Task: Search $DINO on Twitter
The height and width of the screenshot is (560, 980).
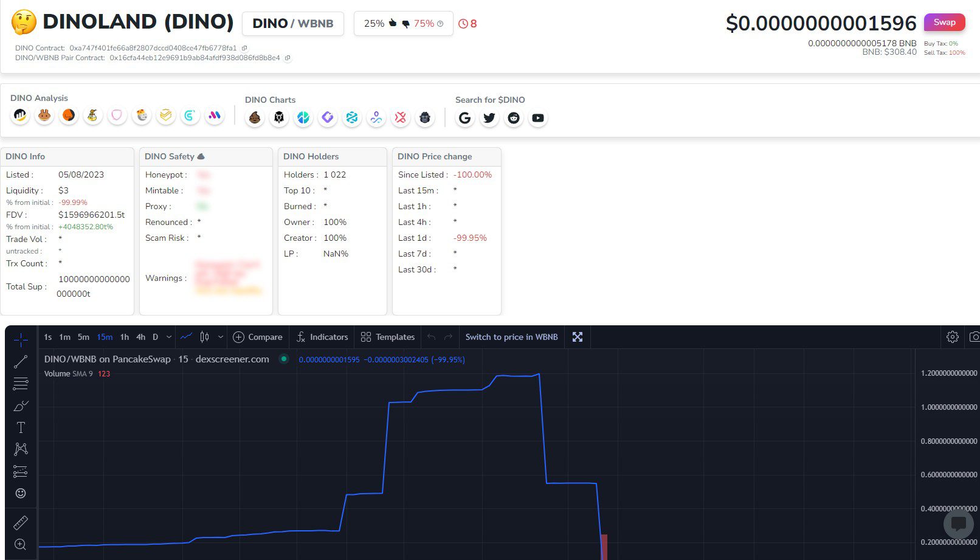Action: [x=489, y=118]
